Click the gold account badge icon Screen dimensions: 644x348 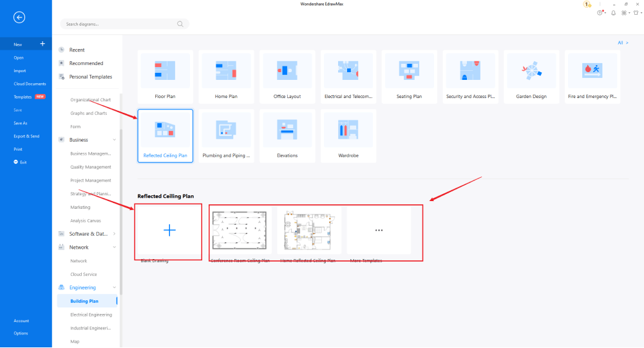[x=587, y=4]
